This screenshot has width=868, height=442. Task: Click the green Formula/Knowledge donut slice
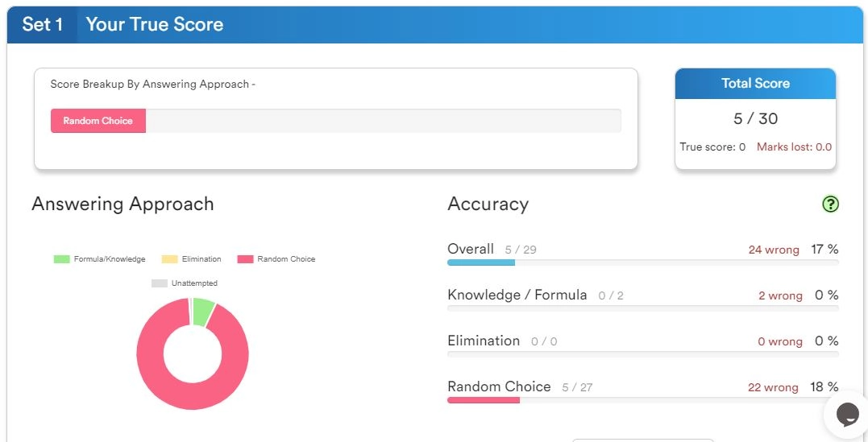(x=203, y=312)
